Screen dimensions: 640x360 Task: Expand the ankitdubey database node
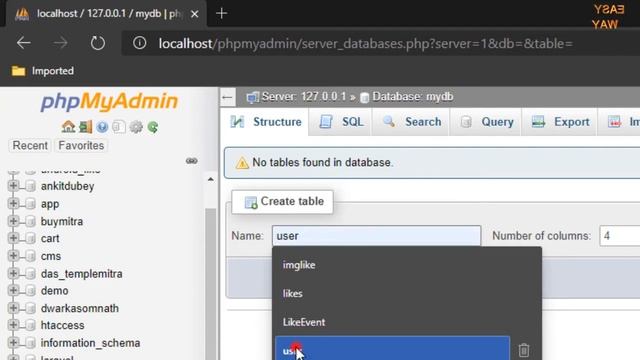[13, 186]
